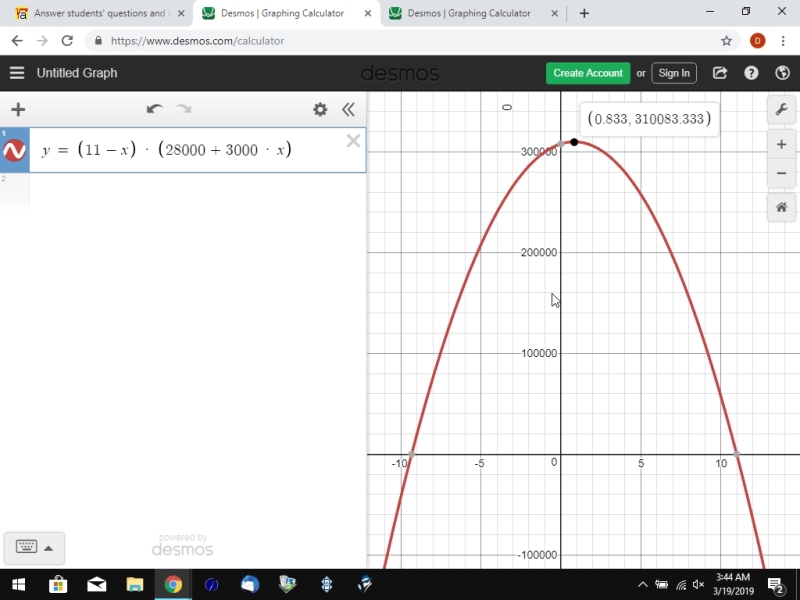Open the Mail app from the taskbar

pyautogui.click(x=96, y=584)
